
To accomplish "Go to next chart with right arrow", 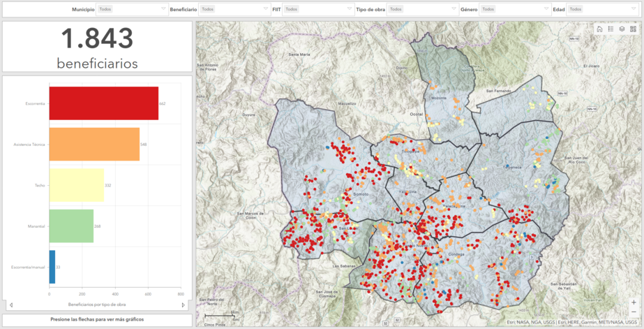I will 184,305.
